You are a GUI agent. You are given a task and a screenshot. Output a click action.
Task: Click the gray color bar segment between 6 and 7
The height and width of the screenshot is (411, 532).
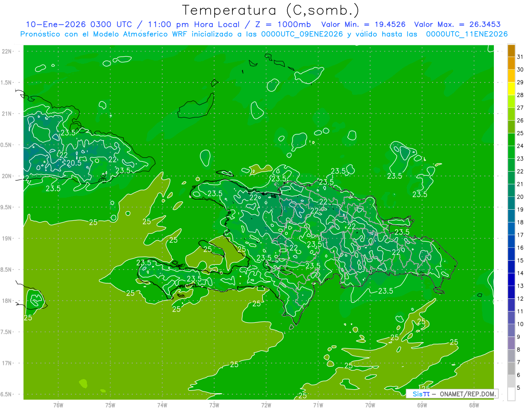(511, 368)
